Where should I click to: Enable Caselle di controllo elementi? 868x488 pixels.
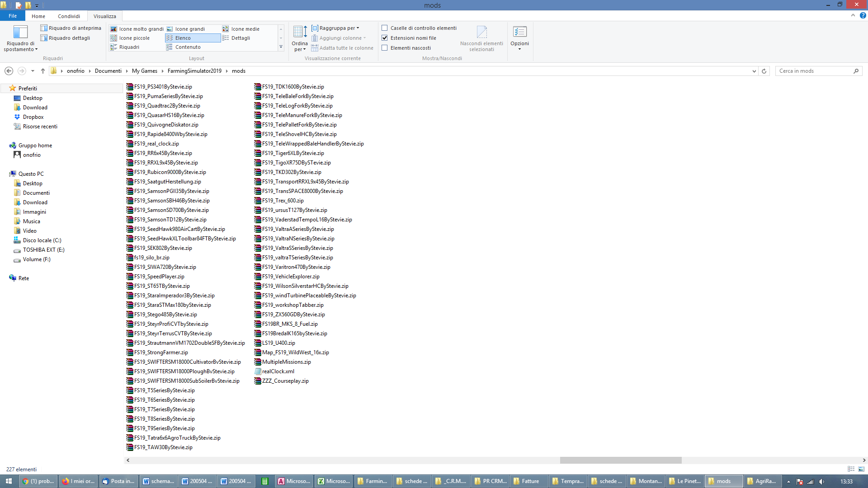(384, 28)
